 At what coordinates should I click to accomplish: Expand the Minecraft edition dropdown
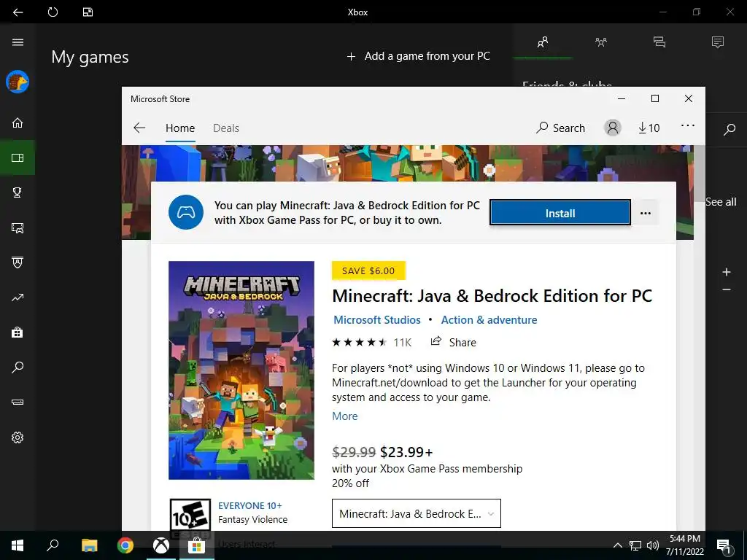(x=417, y=513)
